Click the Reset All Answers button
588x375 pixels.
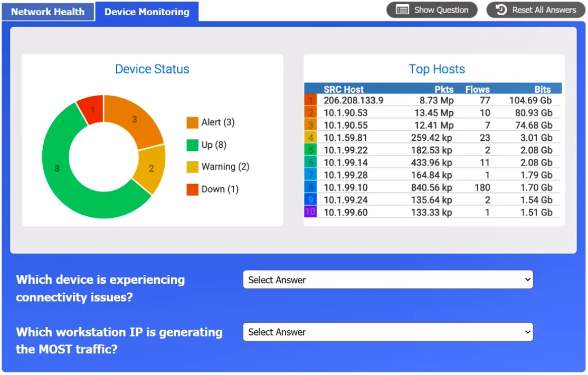[x=536, y=10]
